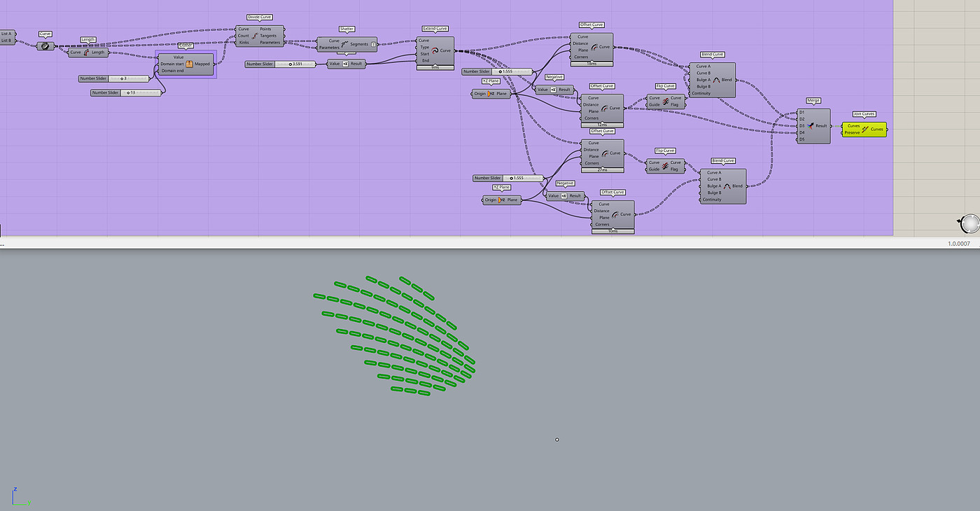The width and height of the screenshot is (980, 511).
Task: Click the 9ms profiler readout under Extend Curve
Action: tap(435, 67)
